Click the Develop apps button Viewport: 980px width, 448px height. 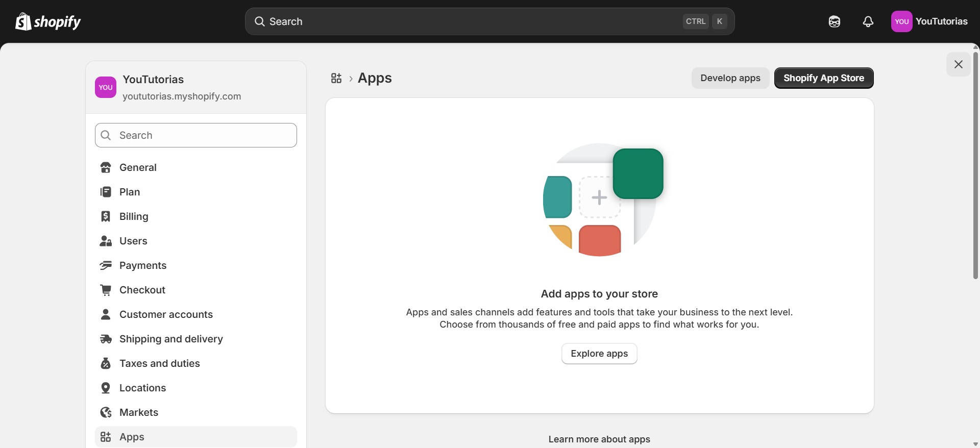tap(730, 78)
